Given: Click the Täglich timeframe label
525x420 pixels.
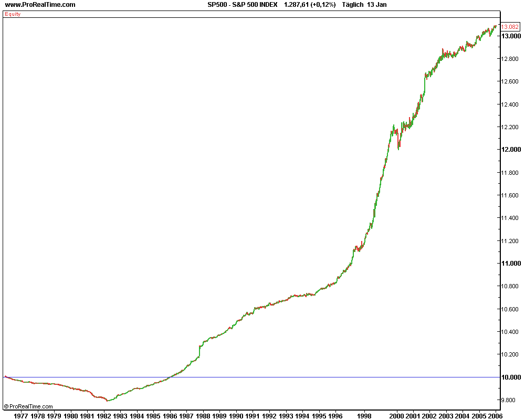Looking at the screenshot, I should (353, 5).
